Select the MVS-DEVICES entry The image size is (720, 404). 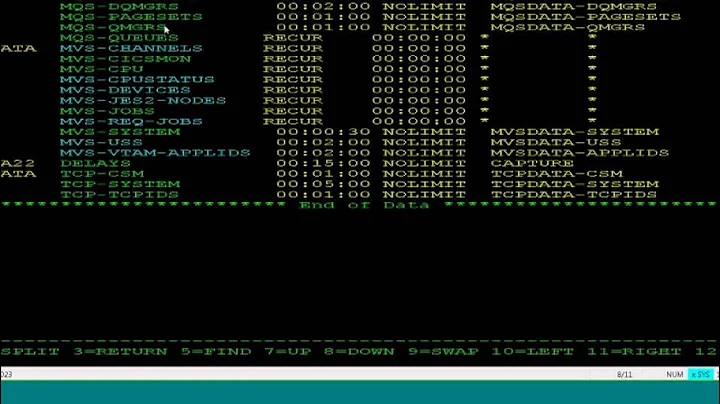pos(125,90)
